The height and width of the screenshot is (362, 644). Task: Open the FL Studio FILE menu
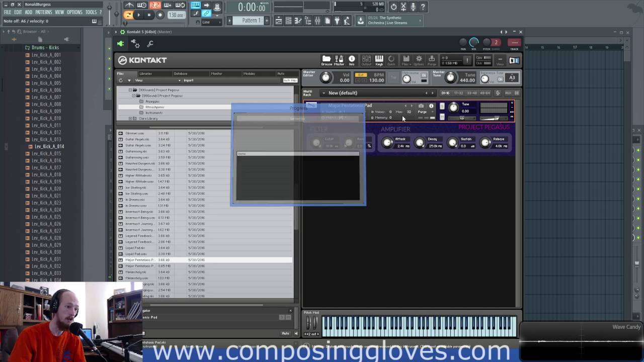(x=8, y=12)
